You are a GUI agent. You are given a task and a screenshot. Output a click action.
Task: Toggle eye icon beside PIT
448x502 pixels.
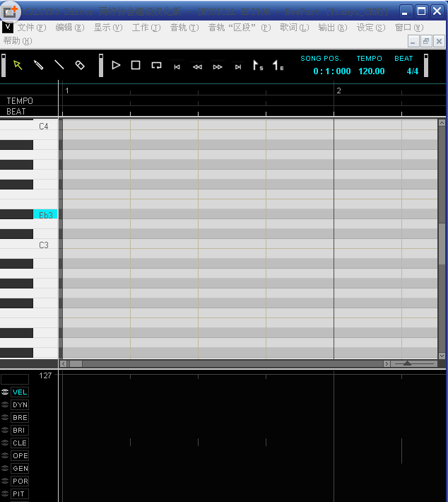pyautogui.click(x=5, y=494)
